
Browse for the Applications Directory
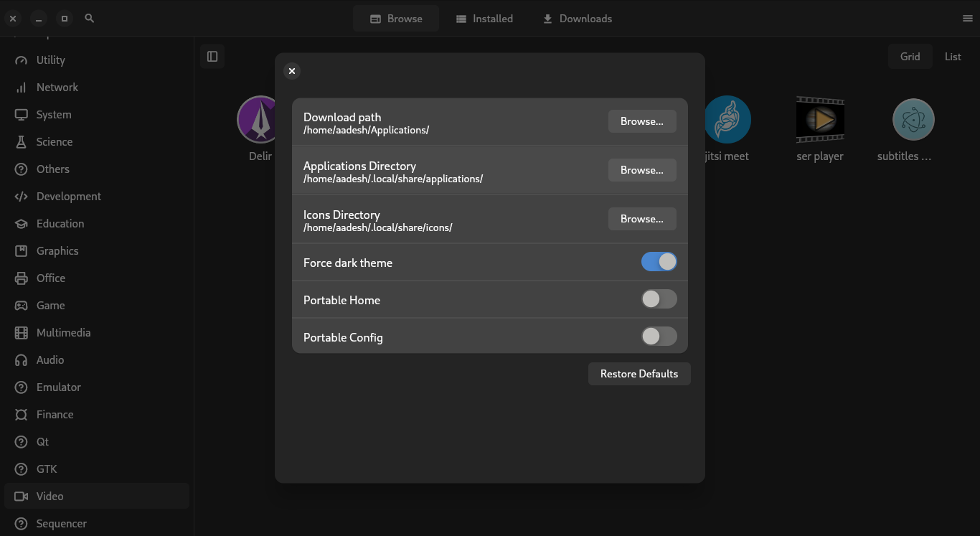click(x=641, y=170)
